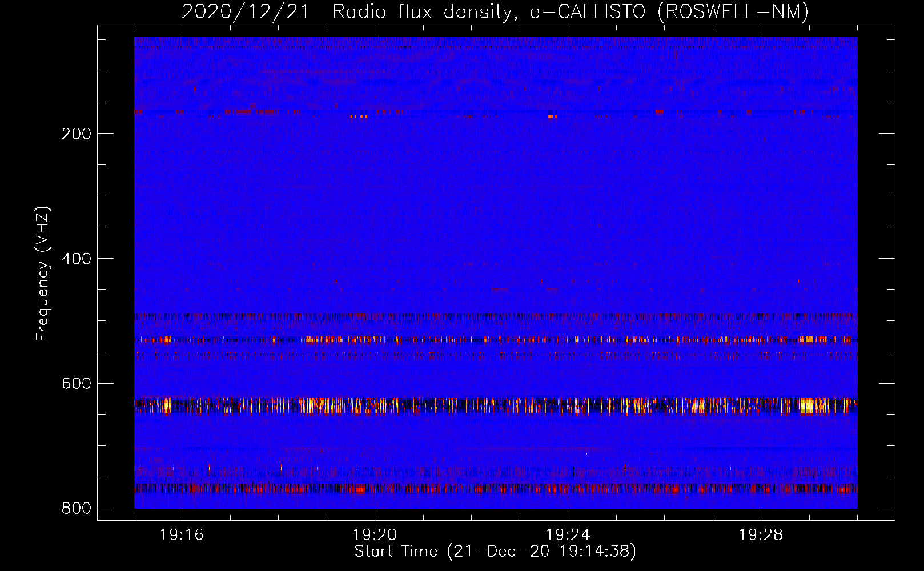Screen dimensions: 924x571
Task: Click the 'Frequency (MHZ)' axis label
Action: (42, 274)
